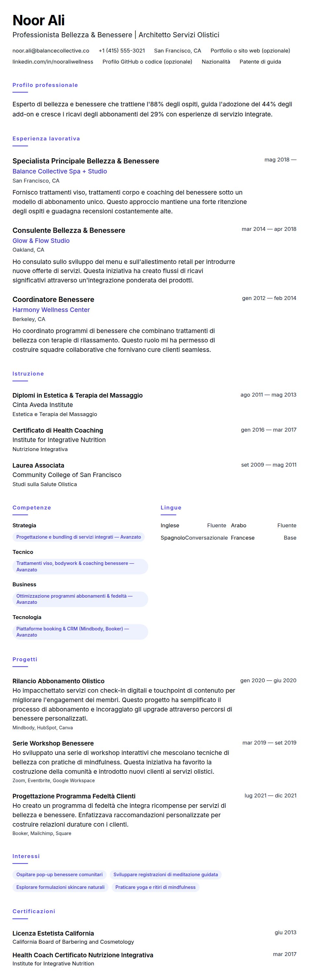Click the Trattamenti viso, bodywork & coaching tag
The width and height of the screenshot is (309, 980).
pos(80,567)
